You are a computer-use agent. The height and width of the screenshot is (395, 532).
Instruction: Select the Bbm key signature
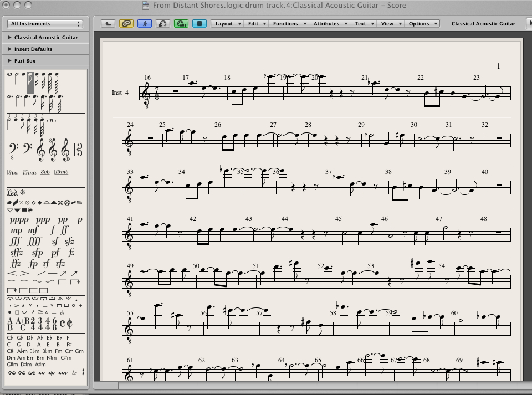tap(47, 351)
